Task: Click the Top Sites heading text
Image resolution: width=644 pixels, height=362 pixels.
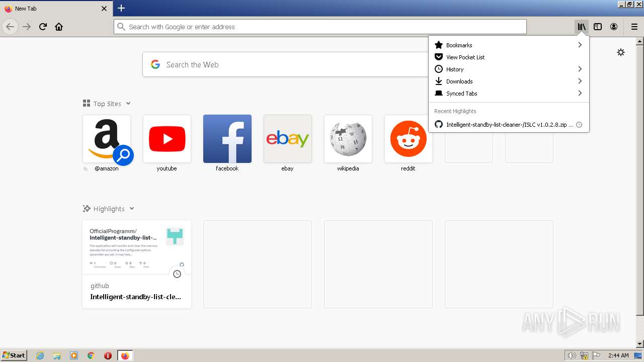Action: (x=107, y=104)
